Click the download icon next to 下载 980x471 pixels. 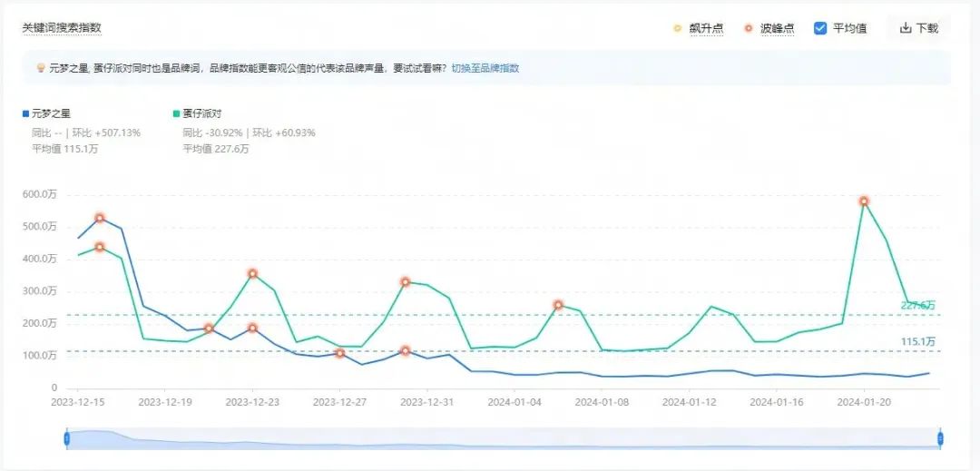click(905, 28)
